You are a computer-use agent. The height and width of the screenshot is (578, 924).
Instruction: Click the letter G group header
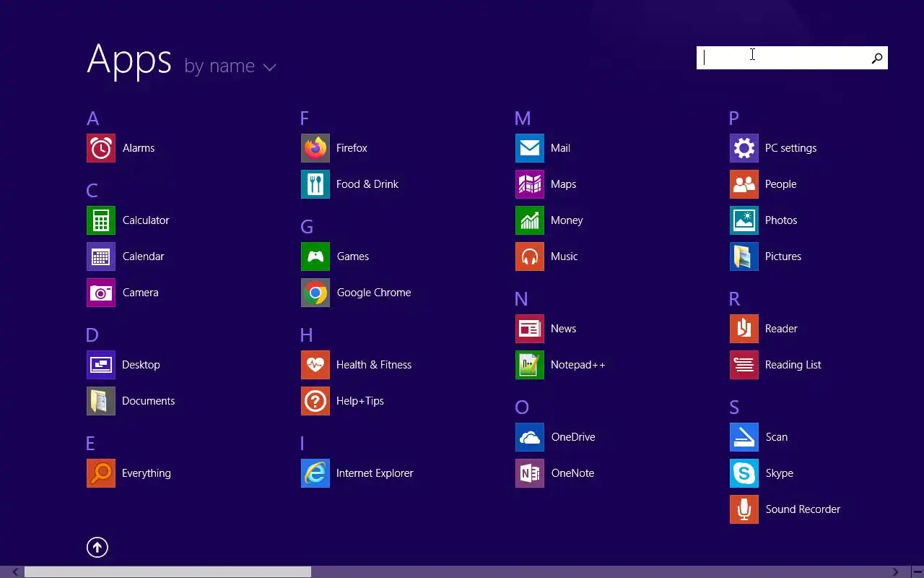coord(307,227)
